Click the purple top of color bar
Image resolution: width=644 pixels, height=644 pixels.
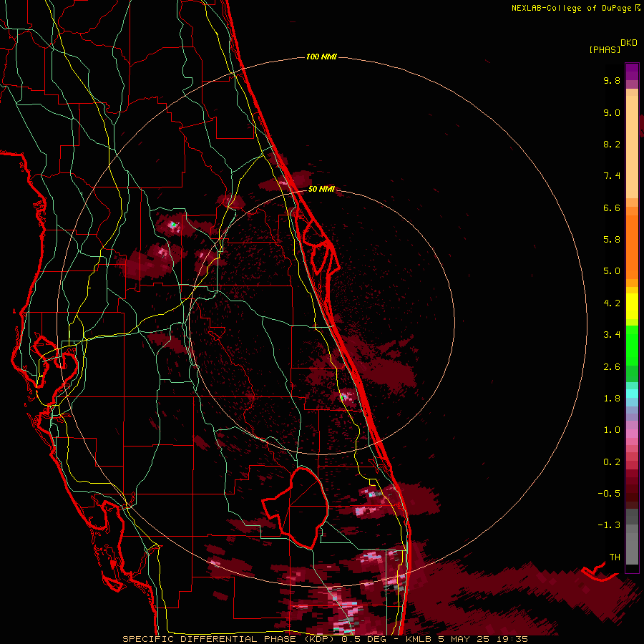632,72
